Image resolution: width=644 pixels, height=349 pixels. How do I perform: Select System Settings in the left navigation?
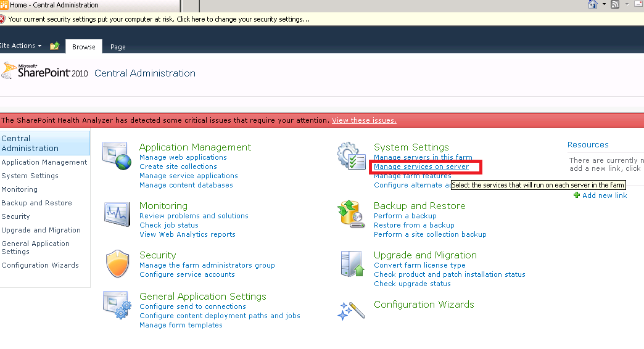click(x=30, y=176)
